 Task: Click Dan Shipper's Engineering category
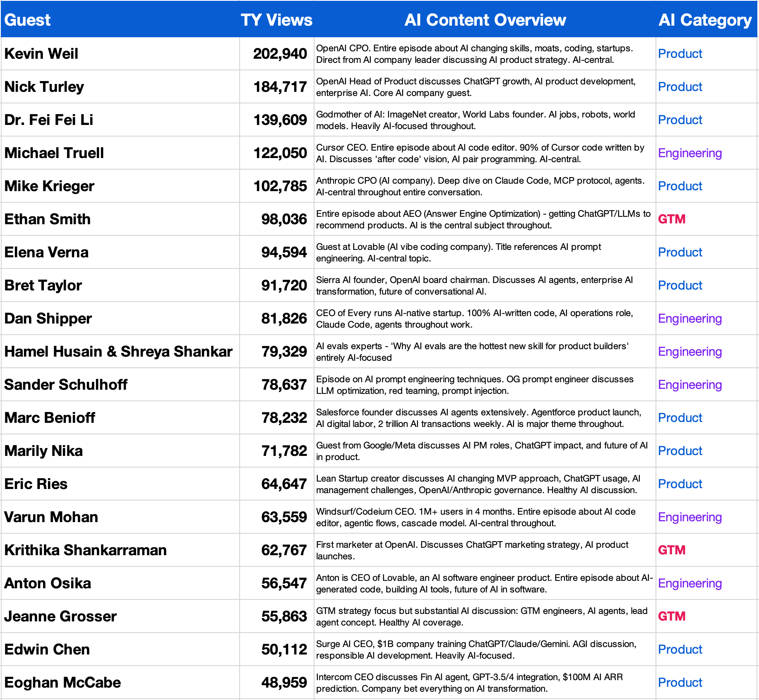pyautogui.click(x=690, y=319)
